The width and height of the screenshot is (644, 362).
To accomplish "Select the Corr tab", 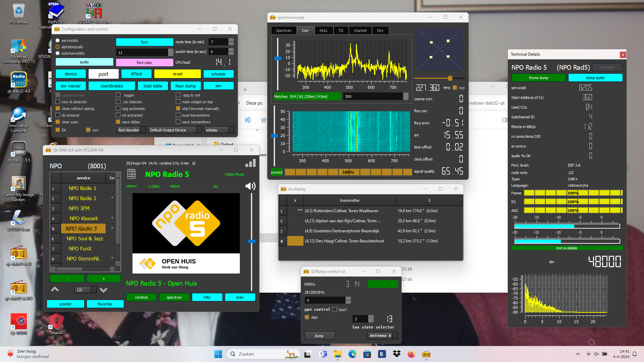I will tap(305, 31).
